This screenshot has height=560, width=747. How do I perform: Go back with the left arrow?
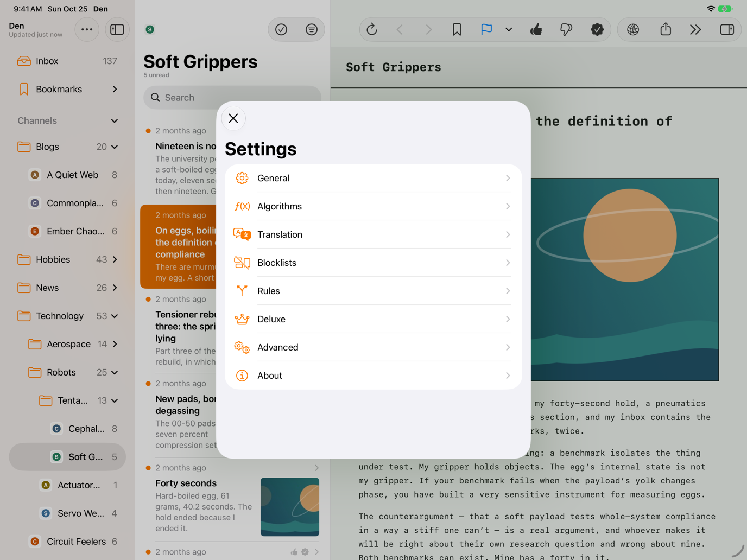[x=400, y=29]
